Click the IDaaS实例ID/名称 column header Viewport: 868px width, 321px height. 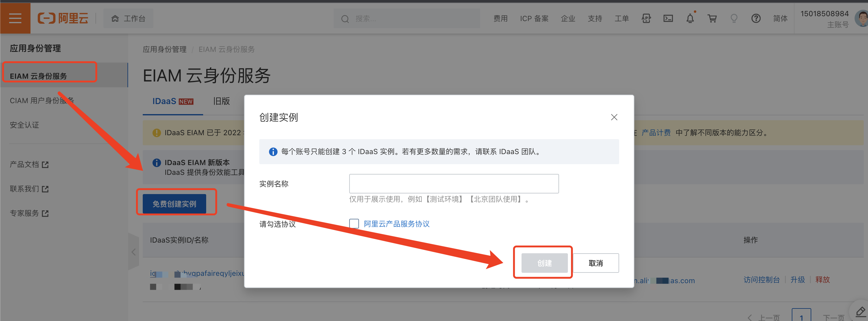[x=179, y=240]
